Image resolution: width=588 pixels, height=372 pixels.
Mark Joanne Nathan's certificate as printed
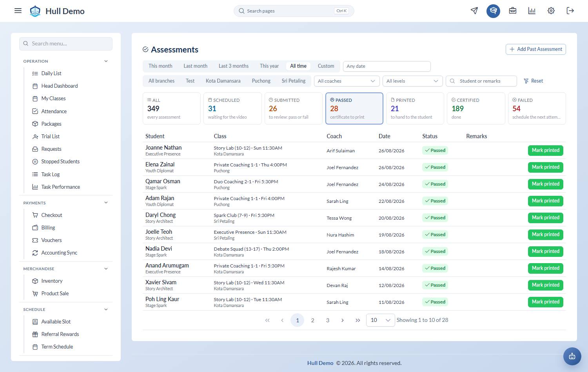(x=545, y=150)
